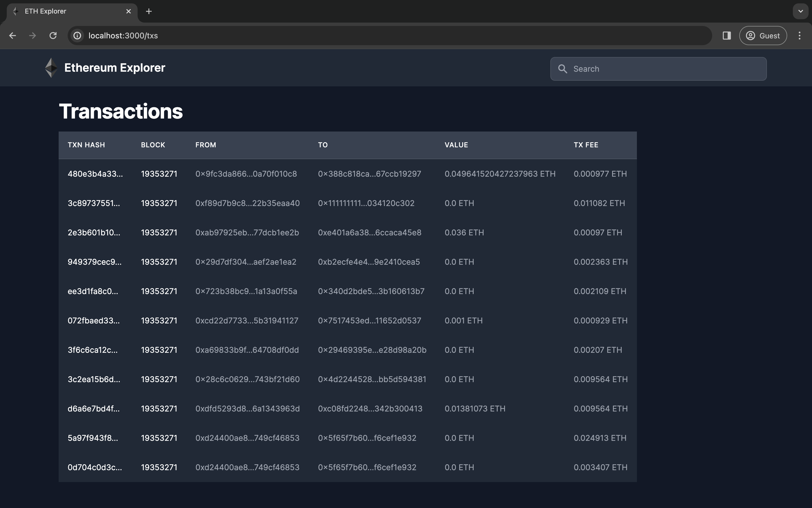Click to address 0x388c818ca...67ccb19297
Image resolution: width=812 pixels, height=508 pixels.
(x=369, y=174)
